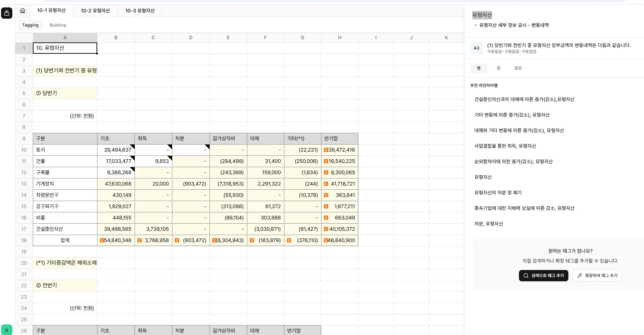The image size is (644, 335).
Task: Click the A3 cell reference badge in the panel
Action: [x=476, y=48]
